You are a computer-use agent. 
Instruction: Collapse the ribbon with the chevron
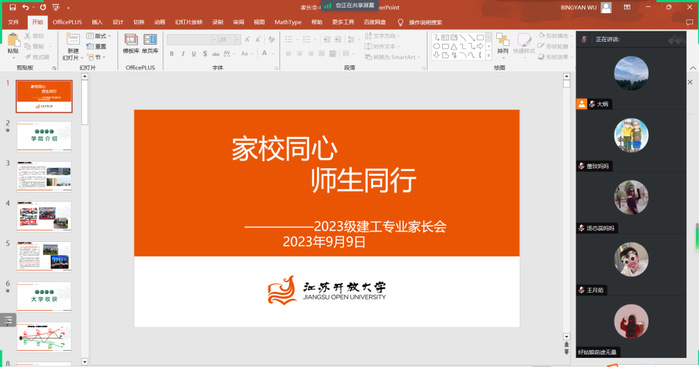(693, 68)
